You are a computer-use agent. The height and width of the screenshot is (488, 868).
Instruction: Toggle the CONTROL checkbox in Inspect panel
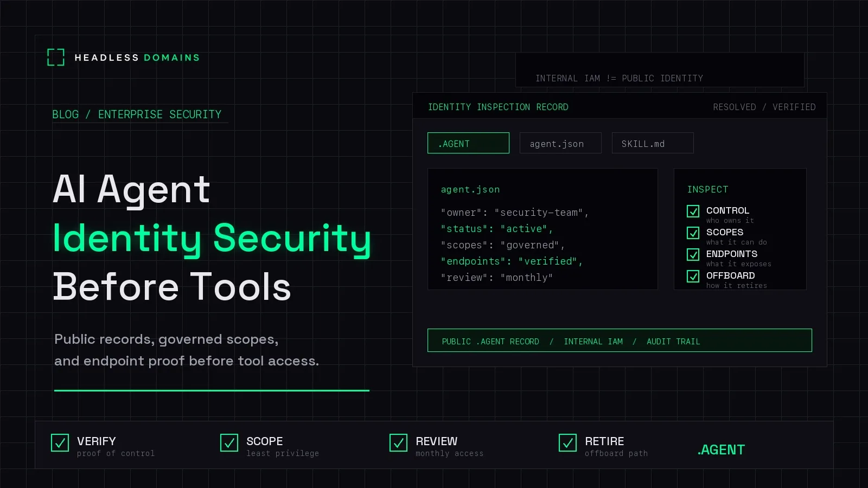pos(693,211)
